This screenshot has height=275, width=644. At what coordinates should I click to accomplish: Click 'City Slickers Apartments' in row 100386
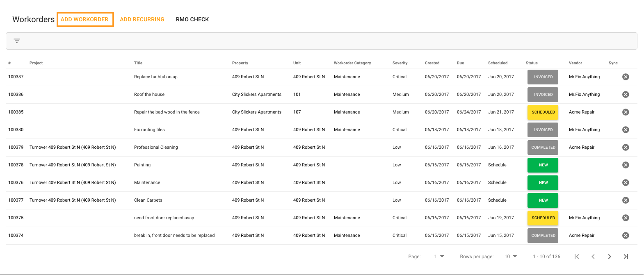[257, 94]
